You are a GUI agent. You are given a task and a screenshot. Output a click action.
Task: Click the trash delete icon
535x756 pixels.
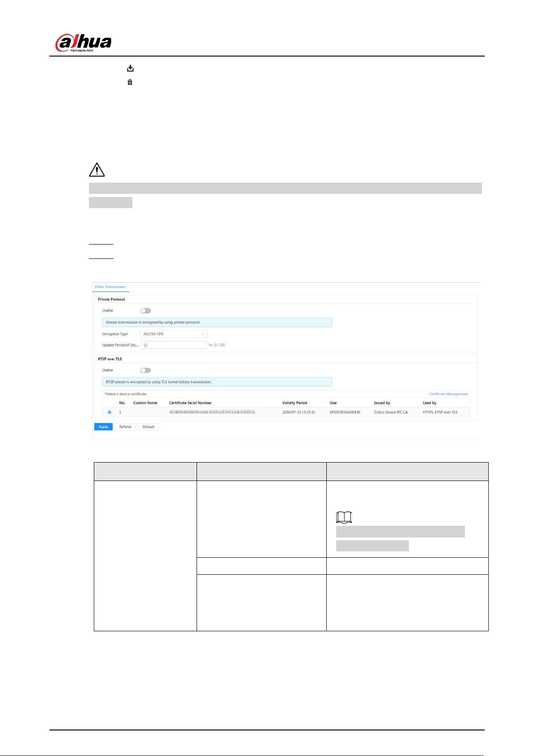pos(130,82)
